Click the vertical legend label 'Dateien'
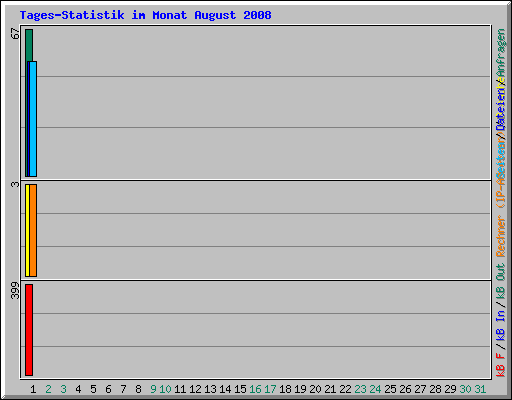Viewport: 512px width, 400px height. pos(501,109)
